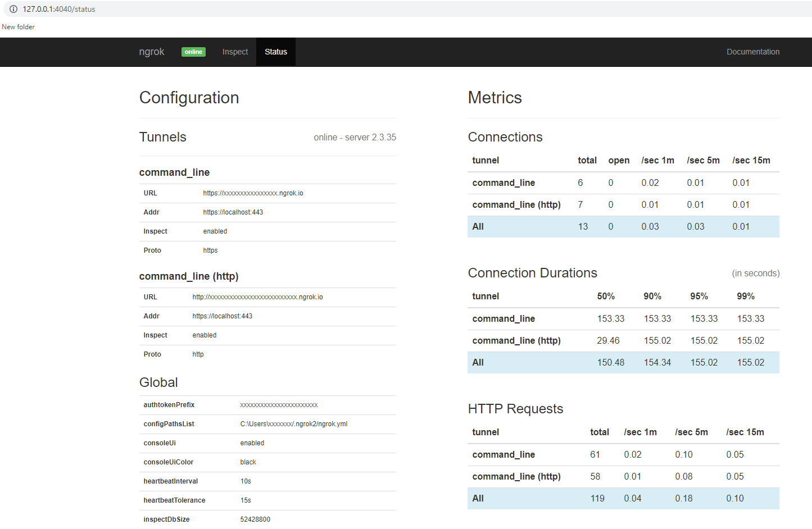Select the All row in HTTP Requests

coord(623,499)
